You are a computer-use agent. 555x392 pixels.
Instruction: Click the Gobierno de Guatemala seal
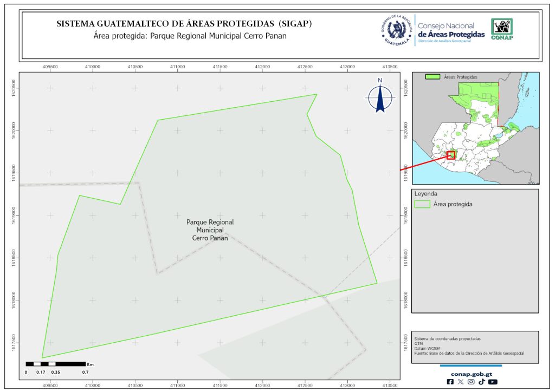397,30
